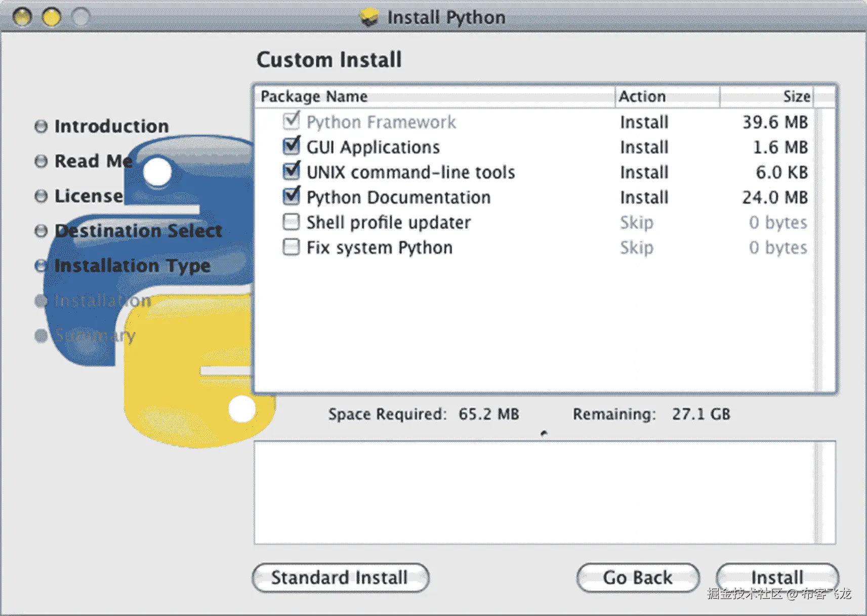The image size is (867, 616).
Task: Enable the Shell profile updater package
Action: pos(291,222)
